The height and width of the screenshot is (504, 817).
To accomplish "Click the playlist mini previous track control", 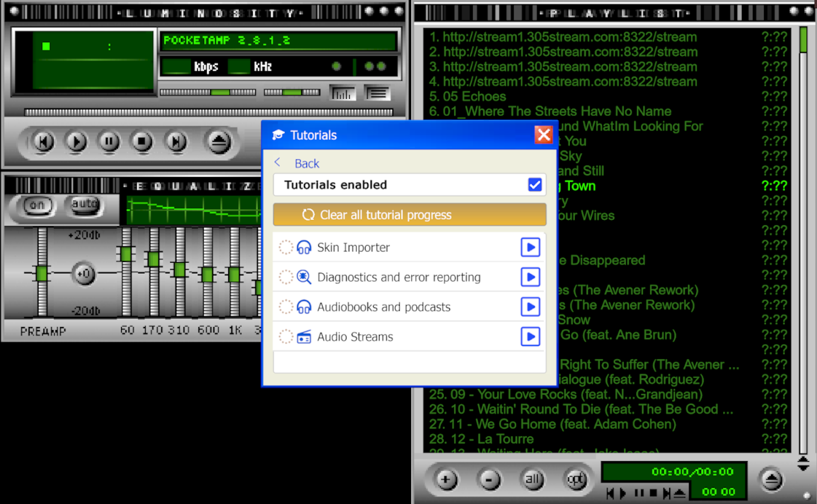I will pyautogui.click(x=610, y=493).
